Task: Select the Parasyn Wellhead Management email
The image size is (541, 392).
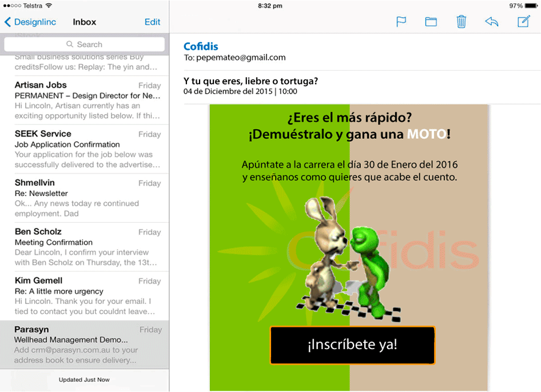Action: pyautogui.click(x=85, y=345)
